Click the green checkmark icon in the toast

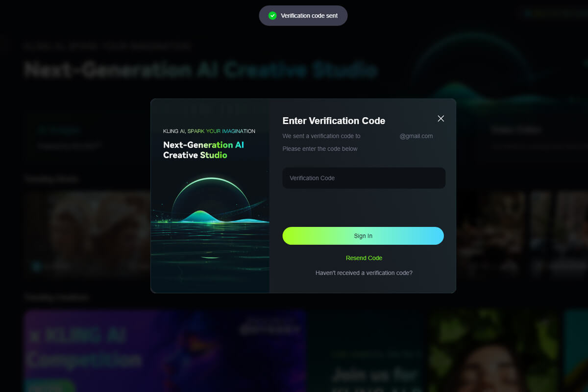pos(272,16)
